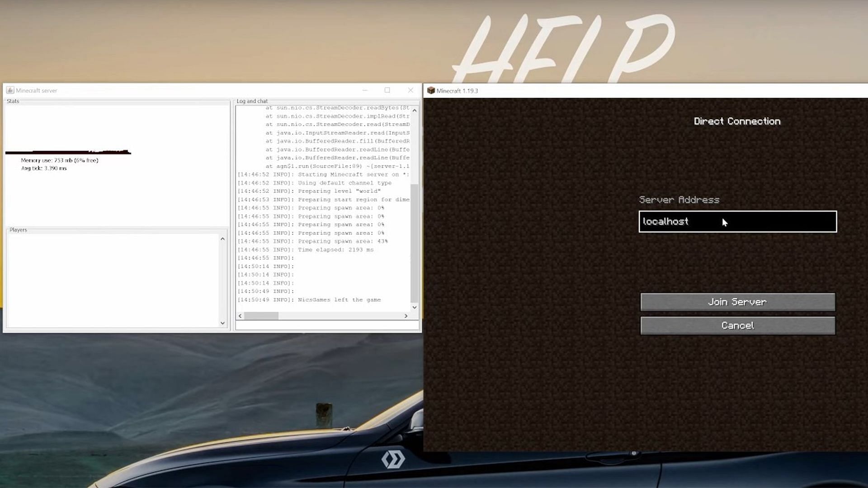
Task: Click the Log and chat tab label
Action: (251, 100)
